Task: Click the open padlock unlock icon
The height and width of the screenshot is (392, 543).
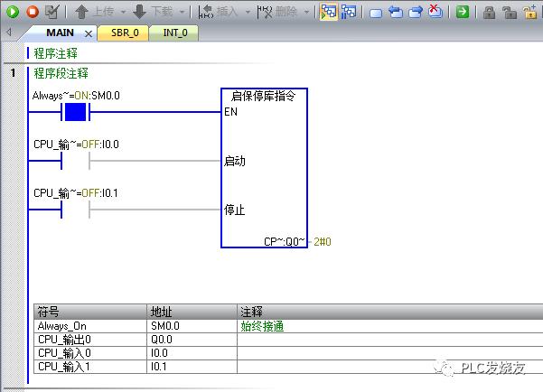Action: (509, 12)
